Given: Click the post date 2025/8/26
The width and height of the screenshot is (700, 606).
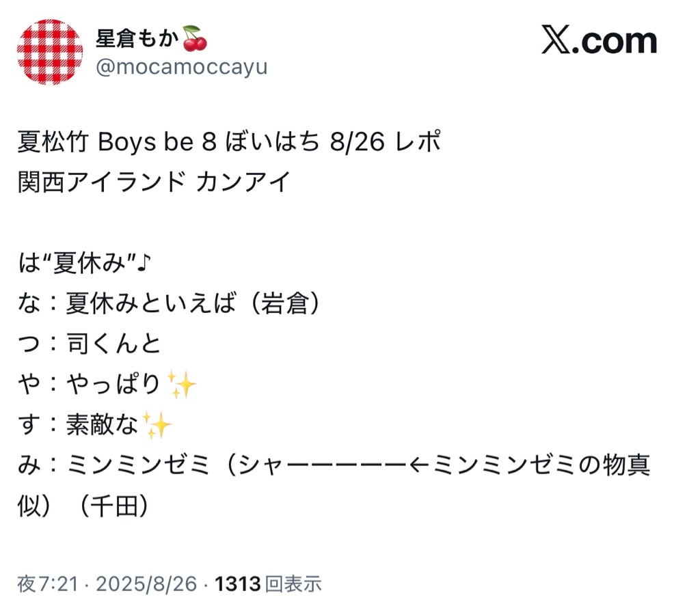Looking at the screenshot, I should point(147,584).
